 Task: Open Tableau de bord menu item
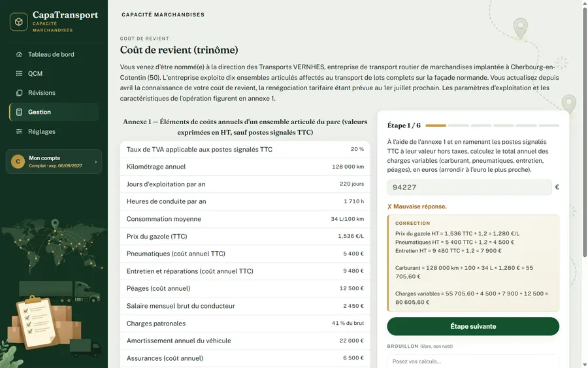click(x=54, y=54)
